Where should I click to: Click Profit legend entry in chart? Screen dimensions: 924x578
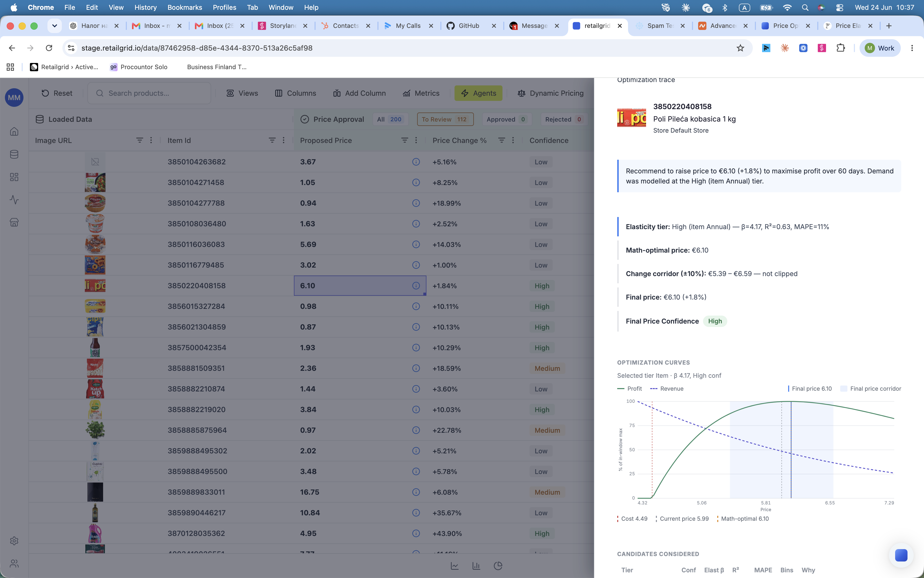[630, 389]
